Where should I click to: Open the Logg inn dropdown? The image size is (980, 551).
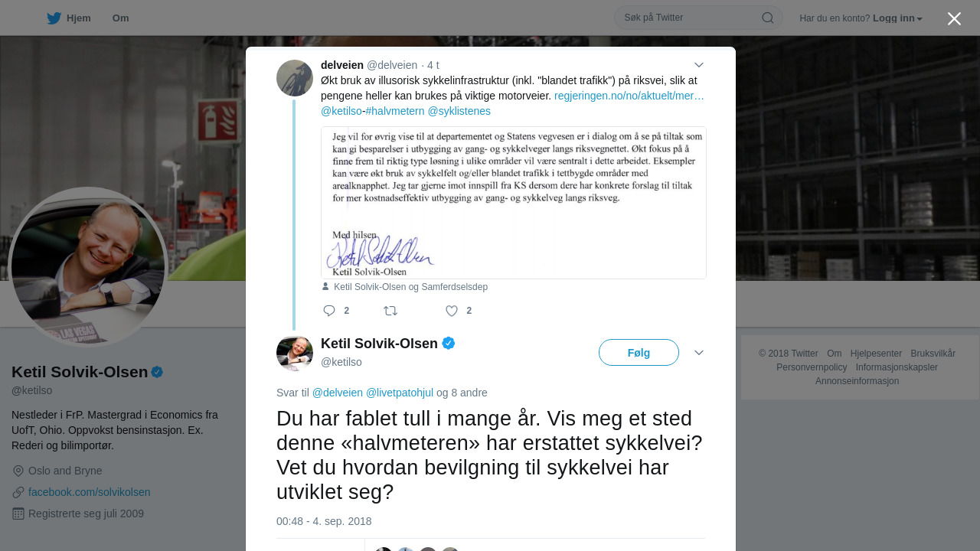click(897, 18)
